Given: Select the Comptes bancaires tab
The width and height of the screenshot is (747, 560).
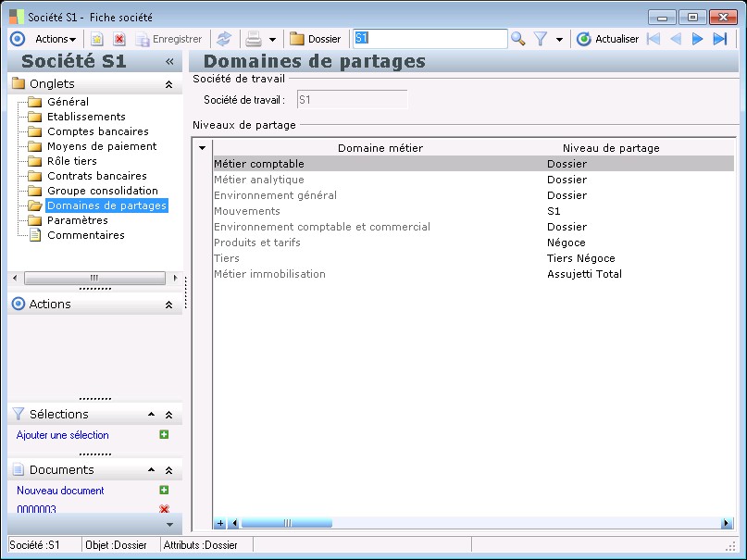Looking at the screenshot, I should click(x=97, y=131).
